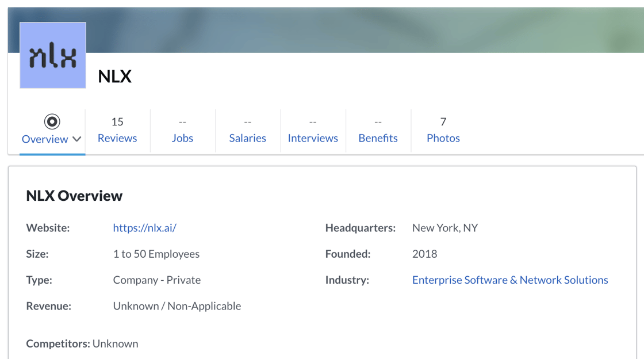
Task: Visit the https://nlx.ai/ website link
Action: [x=144, y=228]
